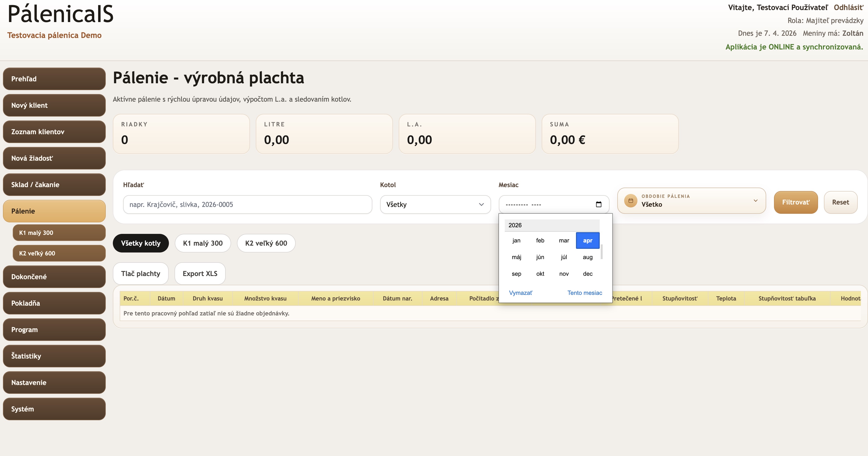Open the 2026 year selector in month picker
The width and height of the screenshot is (868, 456).
click(551, 225)
